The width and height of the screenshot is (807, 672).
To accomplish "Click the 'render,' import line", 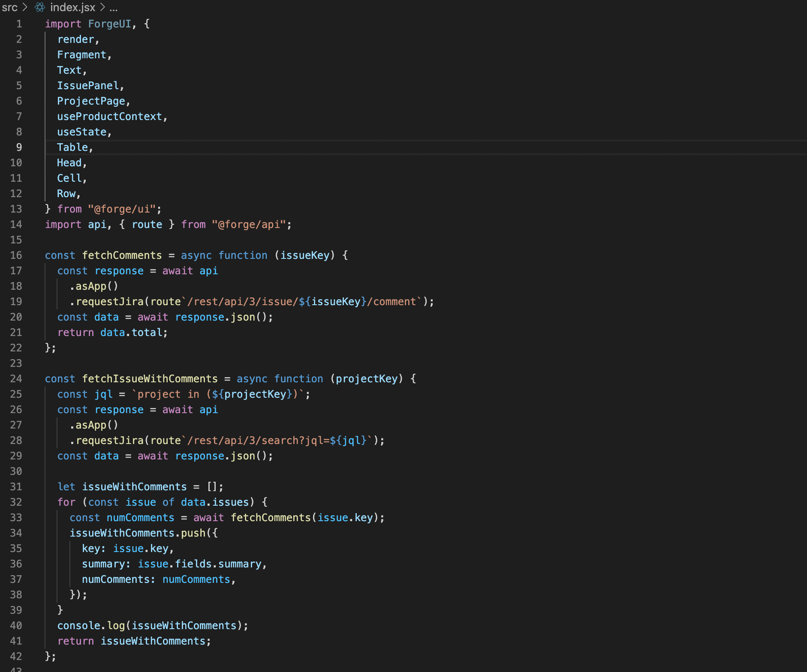I will (78, 39).
